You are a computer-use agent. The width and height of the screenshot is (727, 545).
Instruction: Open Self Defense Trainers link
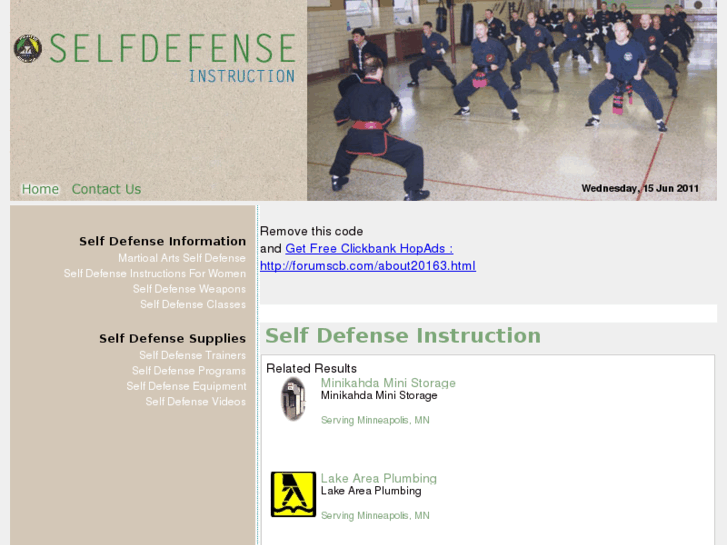(192, 355)
